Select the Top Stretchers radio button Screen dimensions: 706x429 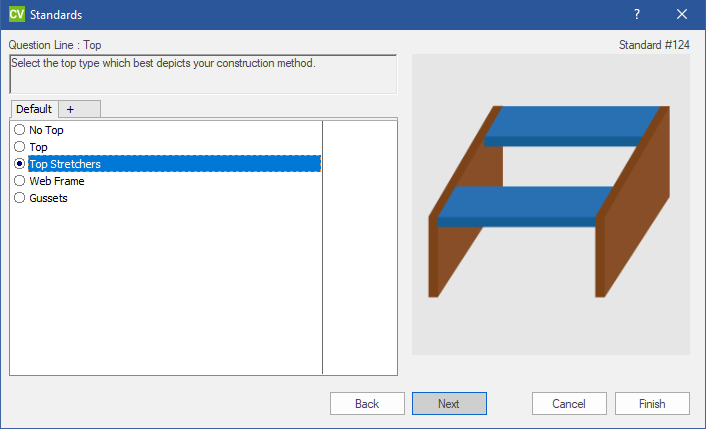20,164
